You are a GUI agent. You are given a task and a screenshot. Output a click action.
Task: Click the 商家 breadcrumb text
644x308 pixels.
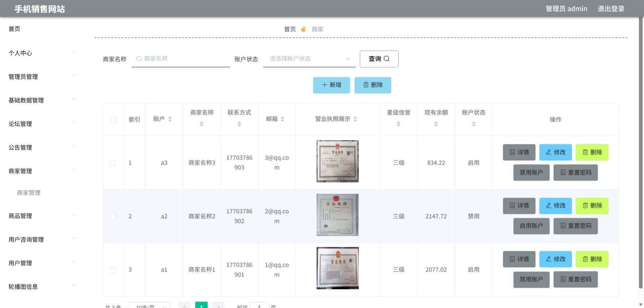317,29
